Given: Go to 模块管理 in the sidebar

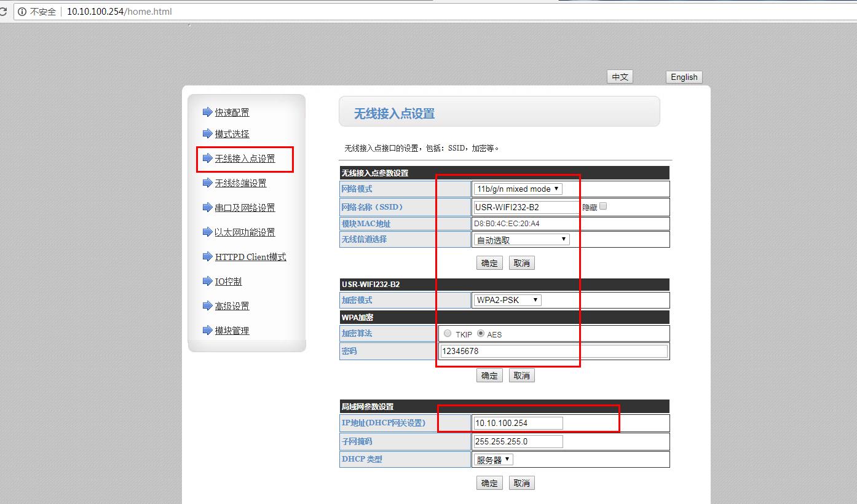Looking at the screenshot, I should point(232,331).
